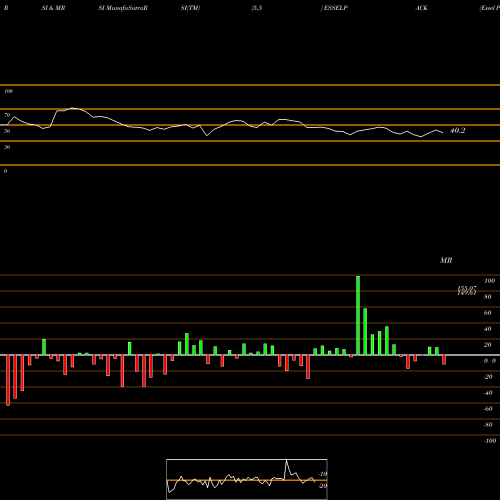Click the RSI axis label 50
This screenshot has width=500, height=500.
pos(7,131)
